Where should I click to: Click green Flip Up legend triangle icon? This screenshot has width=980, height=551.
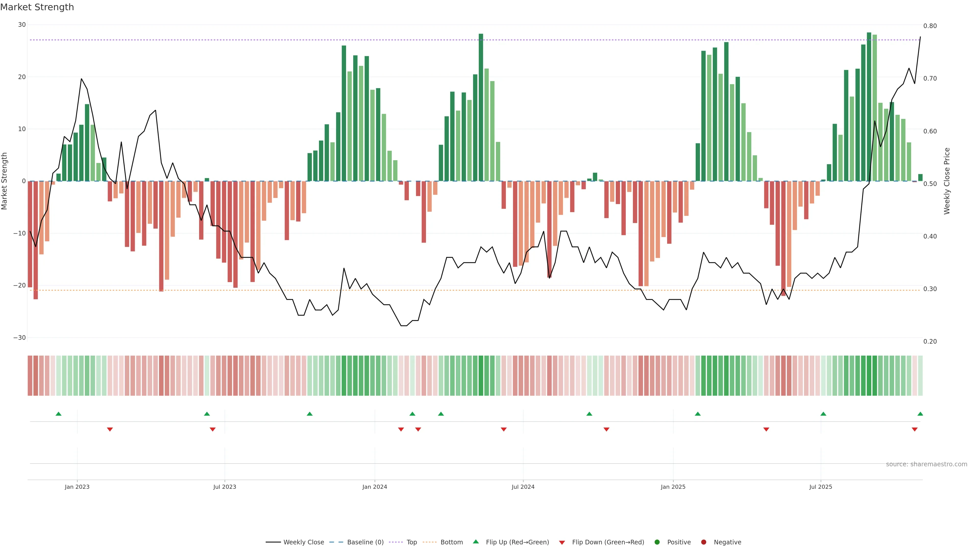475,542
